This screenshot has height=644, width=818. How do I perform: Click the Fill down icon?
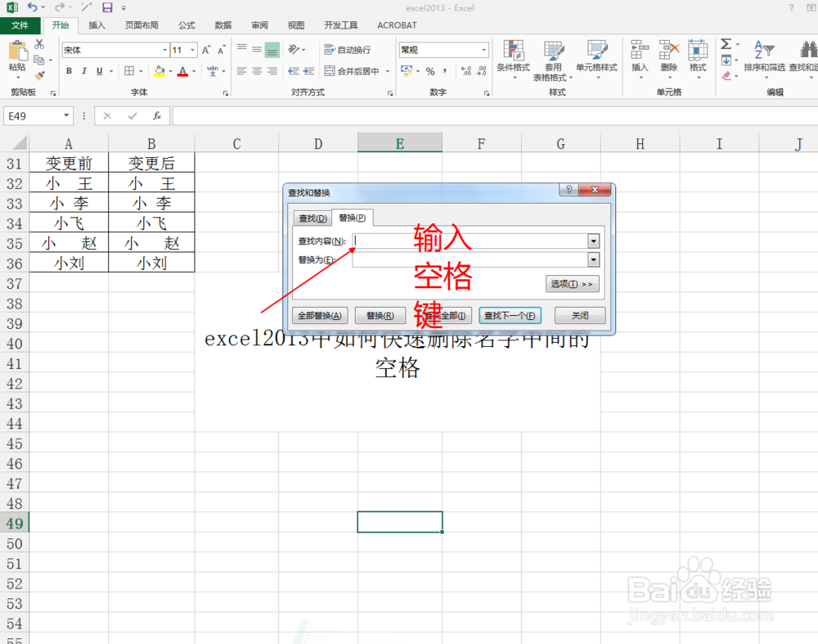726,61
